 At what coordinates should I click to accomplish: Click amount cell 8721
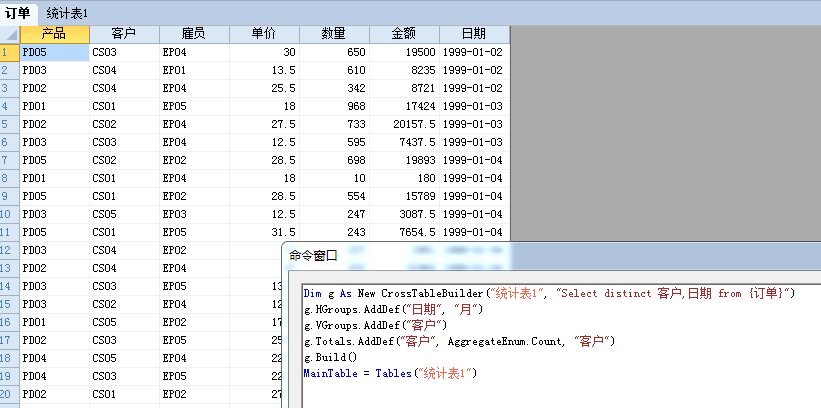[x=404, y=88]
